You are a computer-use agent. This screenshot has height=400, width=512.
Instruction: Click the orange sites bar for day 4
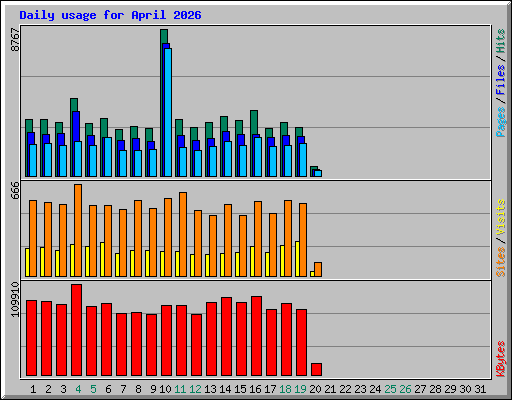(x=78, y=230)
